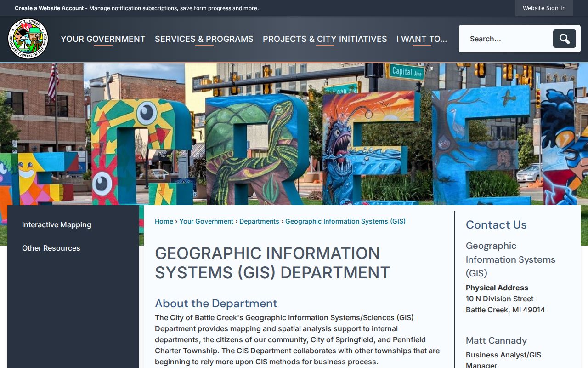Open Projects & City Initiatives menu
This screenshot has width=588, height=368.
325,39
